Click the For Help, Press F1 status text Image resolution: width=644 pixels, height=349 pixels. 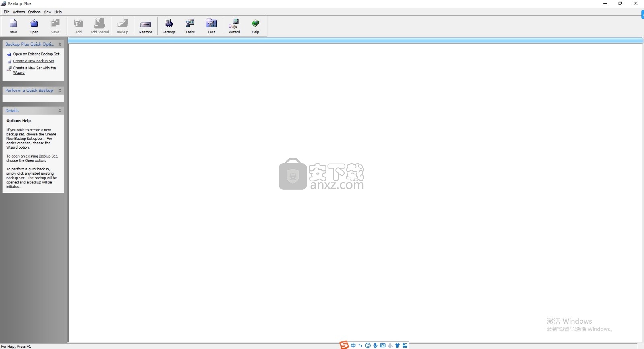[x=16, y=347]
